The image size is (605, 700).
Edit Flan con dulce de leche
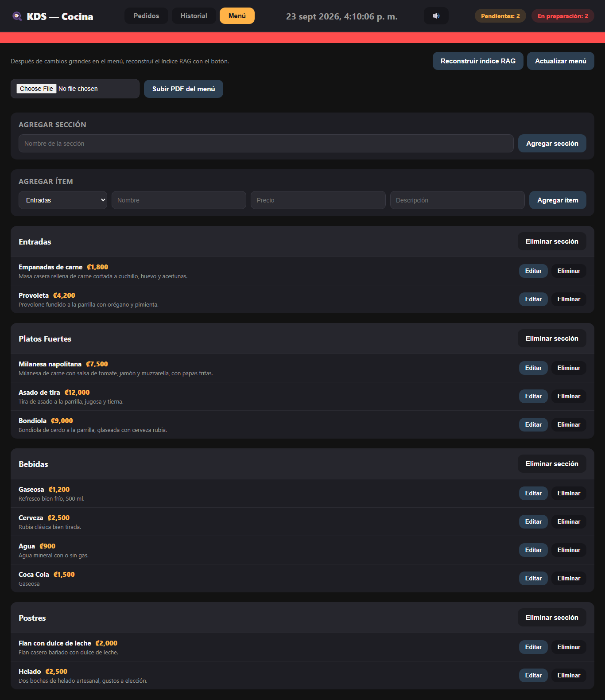tap(533, 647)
